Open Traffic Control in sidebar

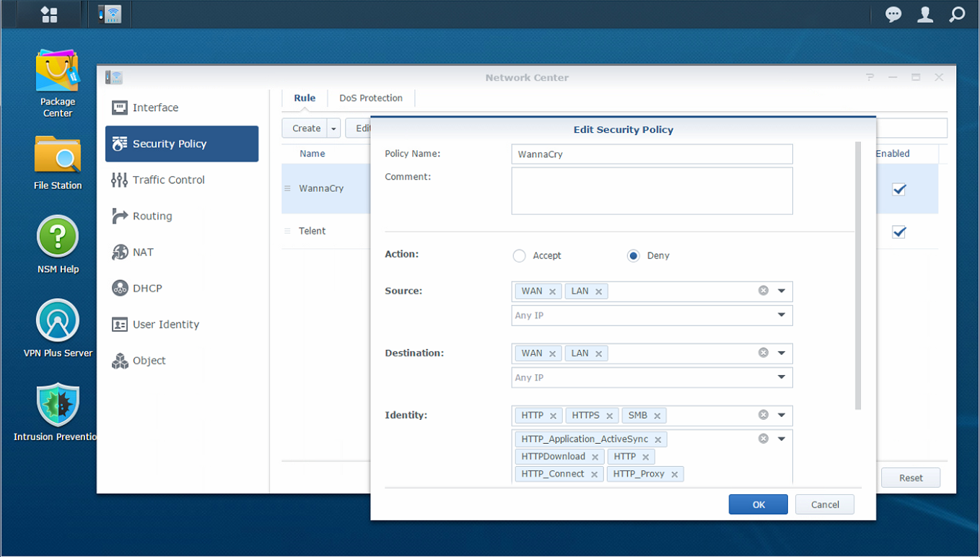click(x=168, y=180)
